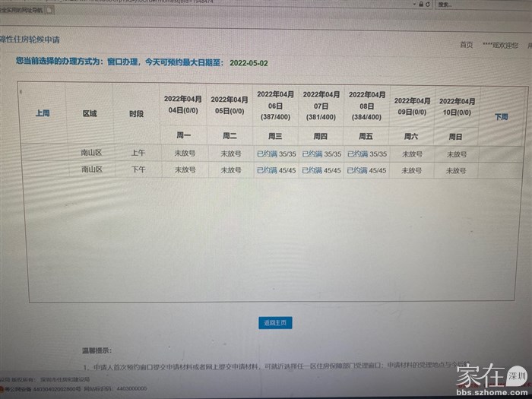Select Thursday morning 已约满 35/35 slot
The image size is (532, 399).
[321, 154]
